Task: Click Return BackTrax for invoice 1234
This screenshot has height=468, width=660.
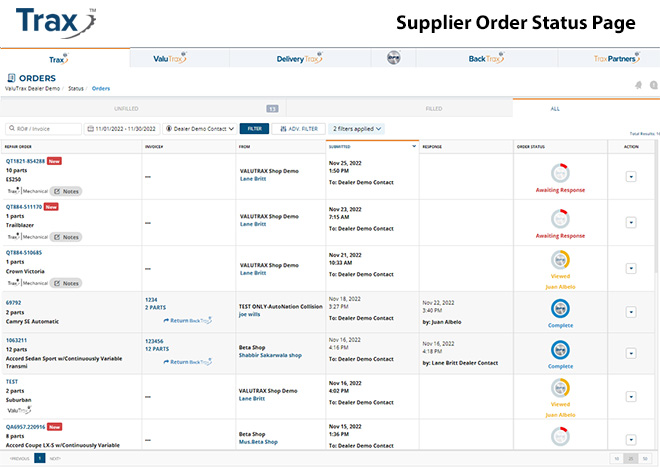Action: (x=188, y=320)
